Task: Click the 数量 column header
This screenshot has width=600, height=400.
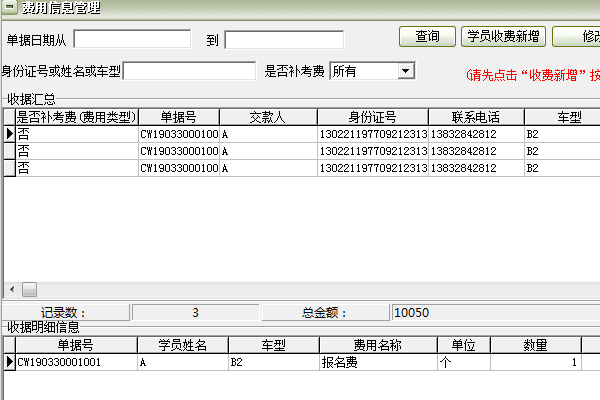Action: click(535, 345)
